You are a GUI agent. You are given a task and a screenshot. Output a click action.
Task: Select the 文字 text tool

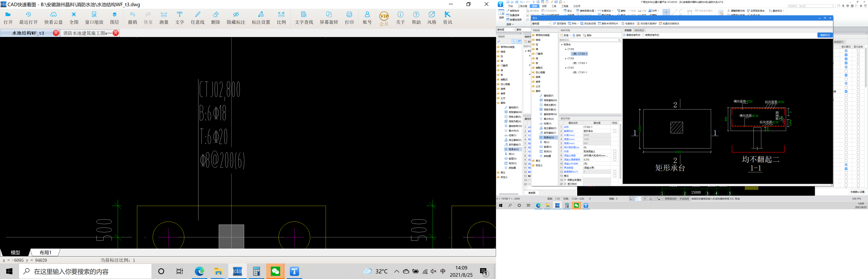(x=180, y=18)
